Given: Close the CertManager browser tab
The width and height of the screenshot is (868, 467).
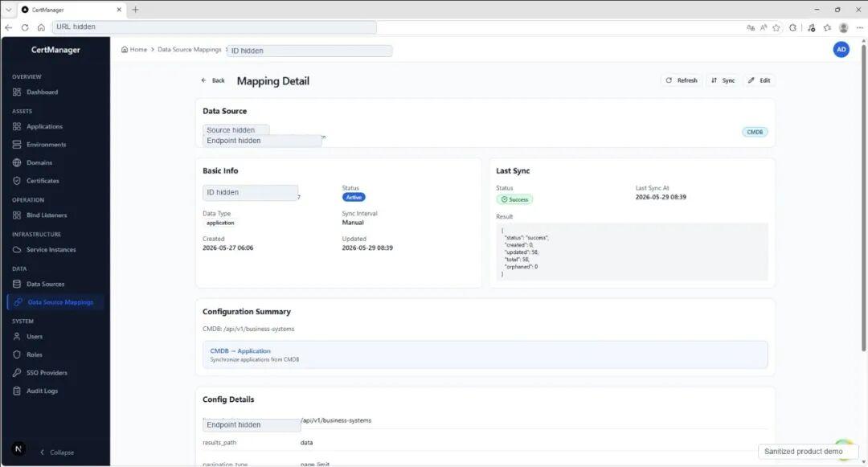Looking at the screenshot, I should point(119,10).
